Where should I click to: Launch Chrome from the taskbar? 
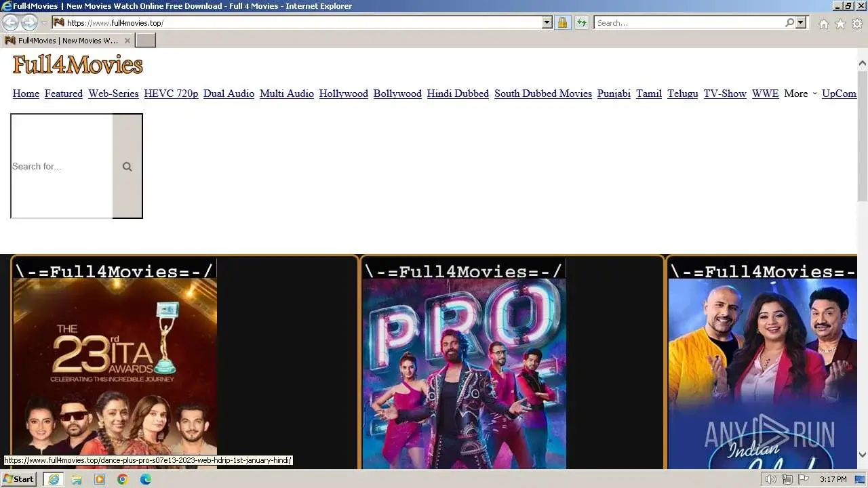click(123, 479)
